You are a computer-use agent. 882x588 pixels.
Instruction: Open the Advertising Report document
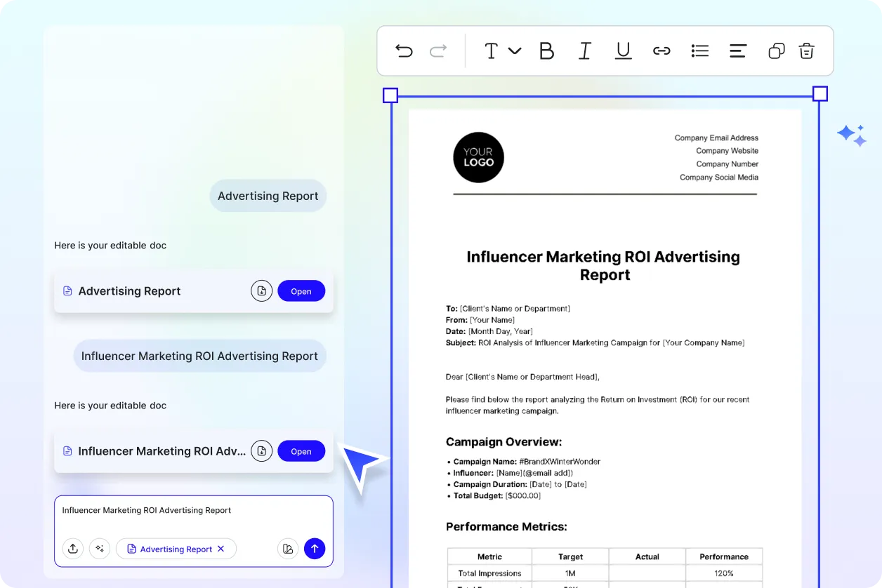301,291
